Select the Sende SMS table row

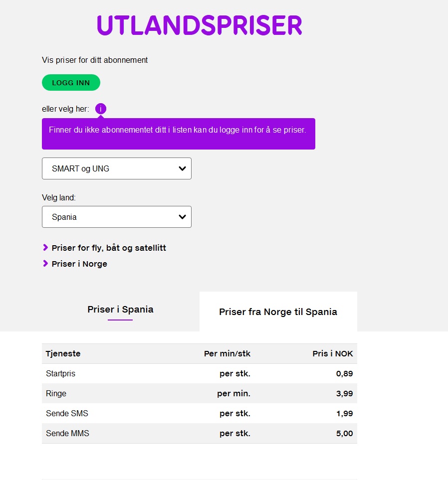point(200,413)
